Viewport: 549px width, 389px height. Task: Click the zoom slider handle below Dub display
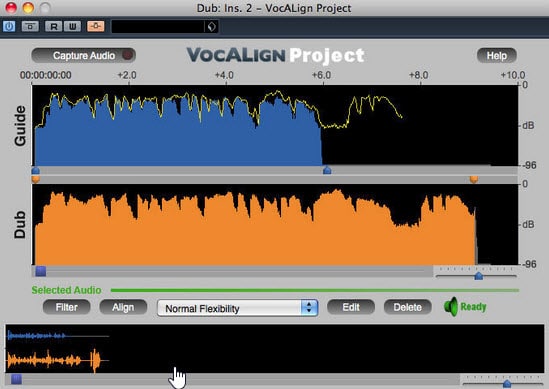click(x=479, y=276)
